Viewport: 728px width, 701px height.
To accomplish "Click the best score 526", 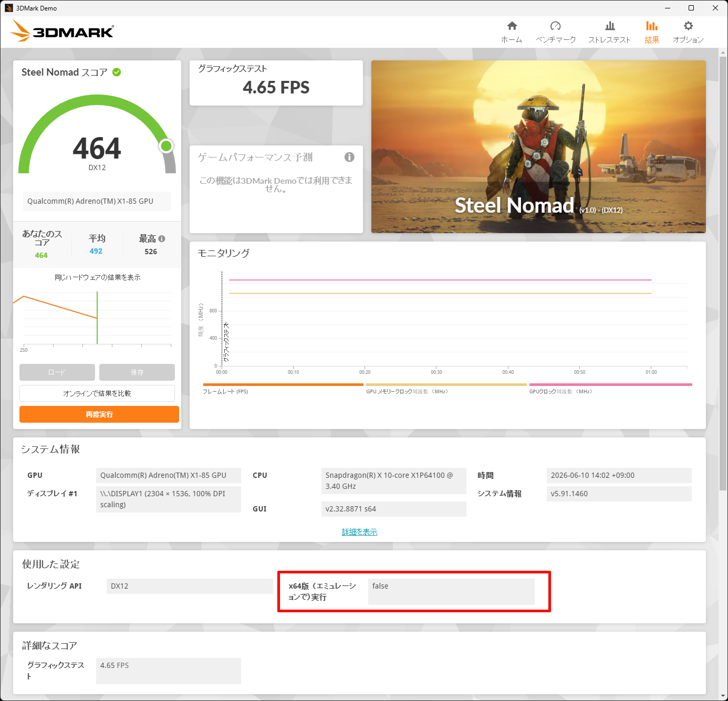I will pyautogui.click(x=151, y=252).
